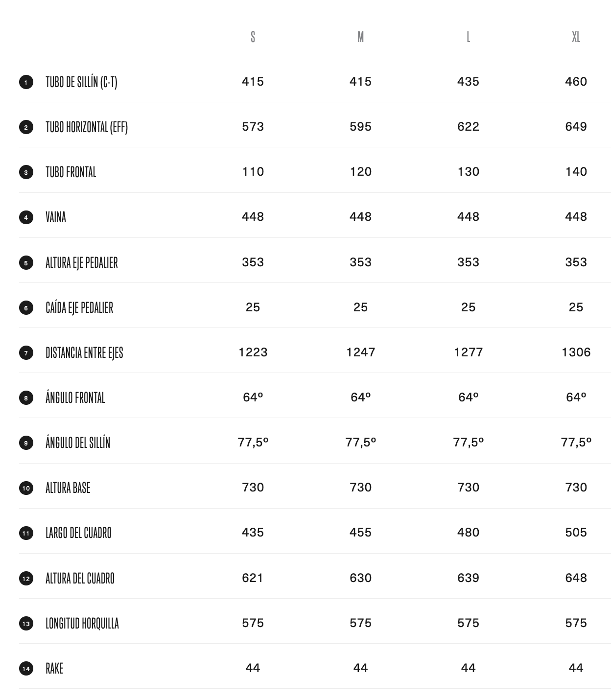The height and width of the screenshot is (700, 611).
Task: Select the Largo del cuadro label
Action: click(x=78, y=533)
